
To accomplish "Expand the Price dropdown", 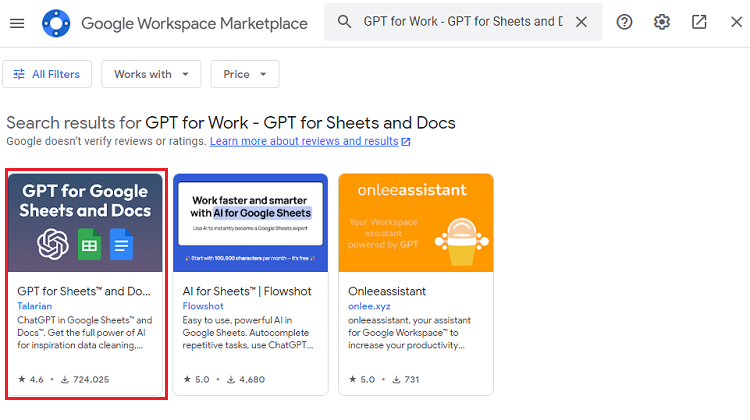I will (245, 74).
